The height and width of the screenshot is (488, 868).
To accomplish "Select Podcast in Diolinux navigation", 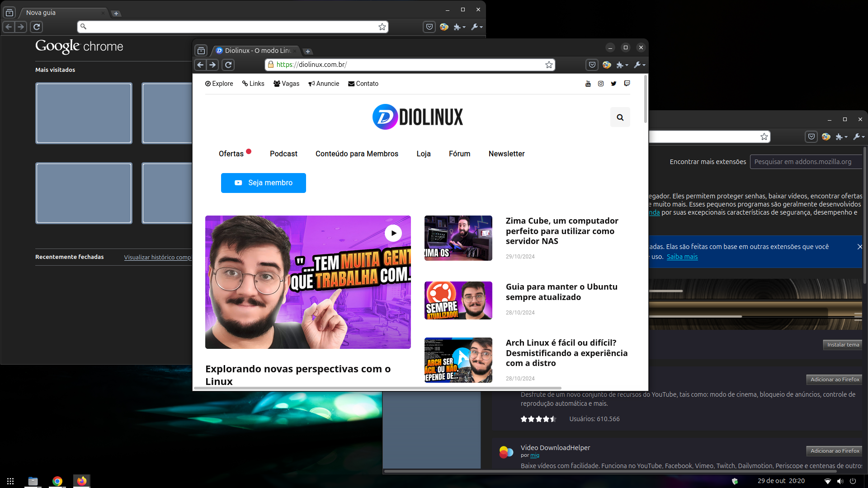I will coord(283,154).
